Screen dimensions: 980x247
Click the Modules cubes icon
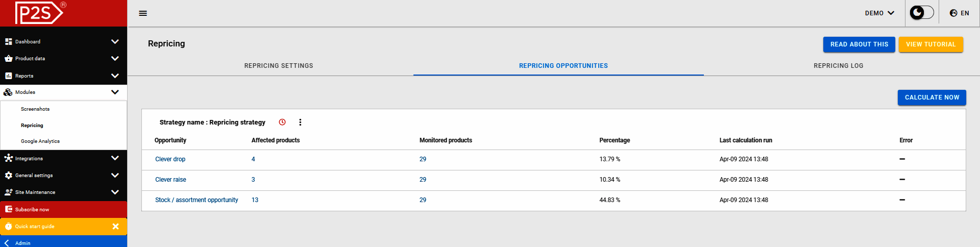(8, 92)
